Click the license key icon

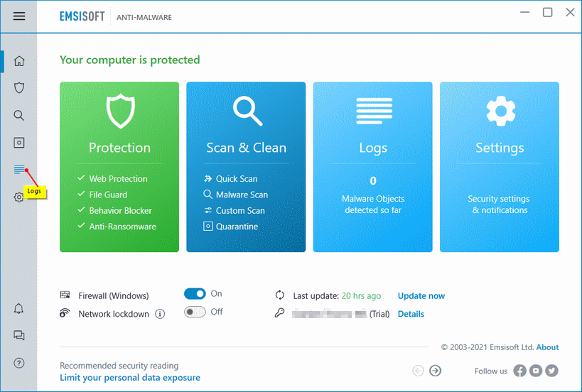279,313
